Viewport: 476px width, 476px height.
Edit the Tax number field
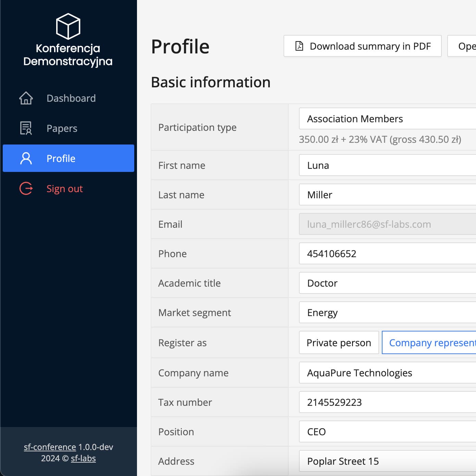388,402
